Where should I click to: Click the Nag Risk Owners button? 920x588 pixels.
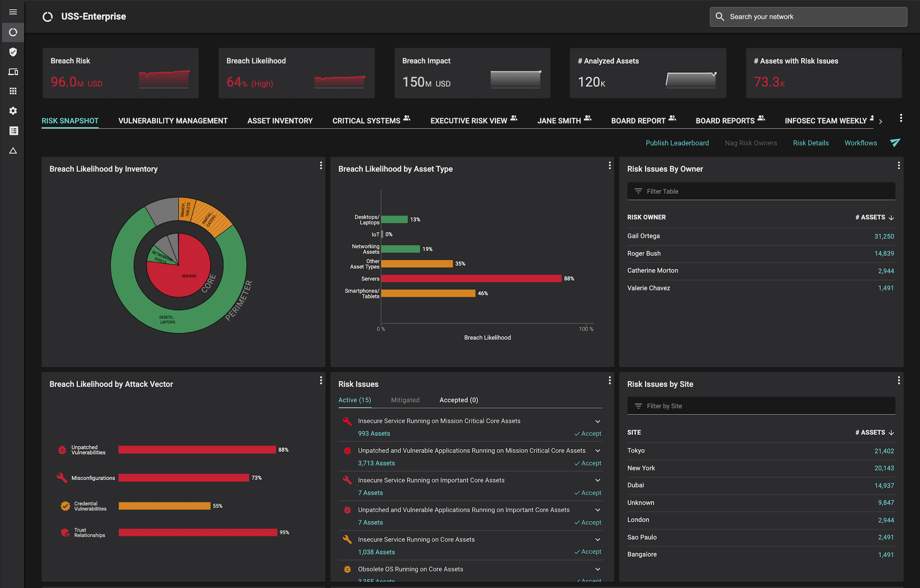(751, 142)
